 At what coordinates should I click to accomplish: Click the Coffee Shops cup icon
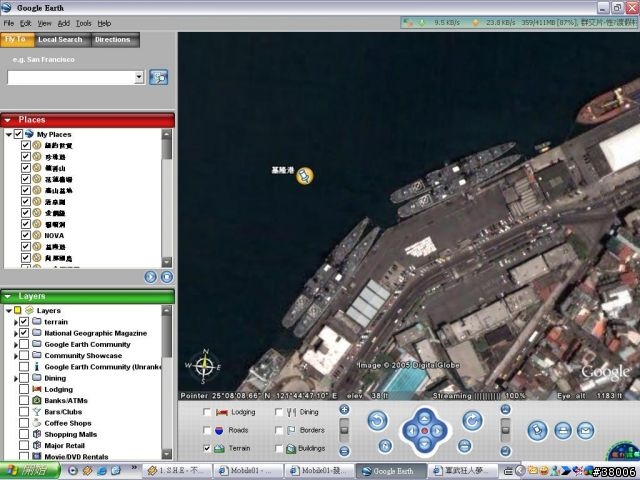(37, 423)
